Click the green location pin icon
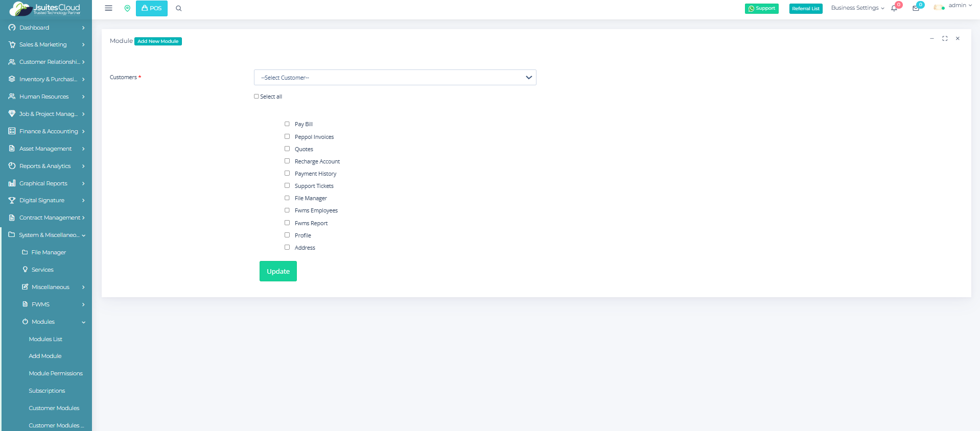This screenshot has width=980, height=431. 127,8
